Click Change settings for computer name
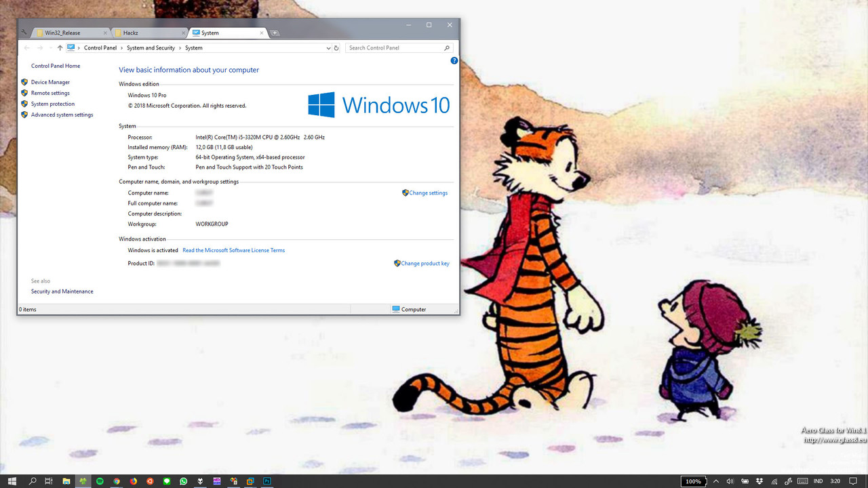Screen dimensions: 868x488 pyautogui.click(x=428, y=192)
